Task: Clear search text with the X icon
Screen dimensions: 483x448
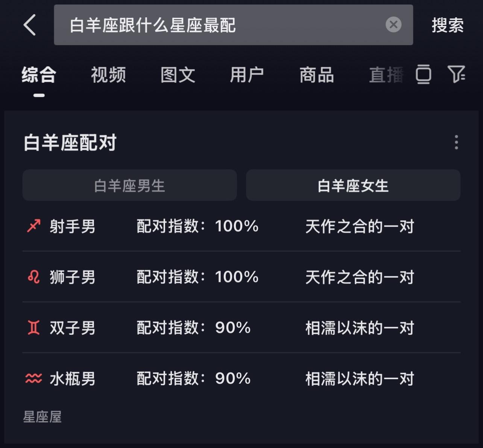Action: 393,25
